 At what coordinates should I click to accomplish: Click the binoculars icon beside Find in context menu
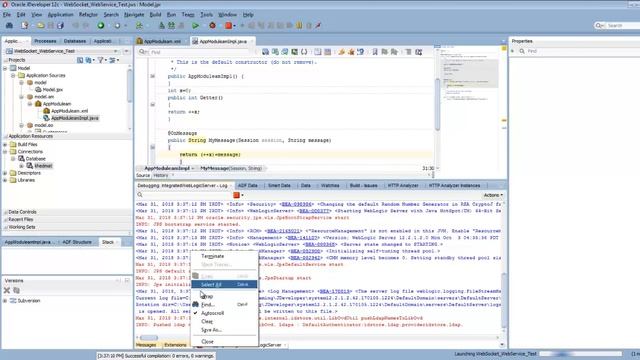point(196,304)
